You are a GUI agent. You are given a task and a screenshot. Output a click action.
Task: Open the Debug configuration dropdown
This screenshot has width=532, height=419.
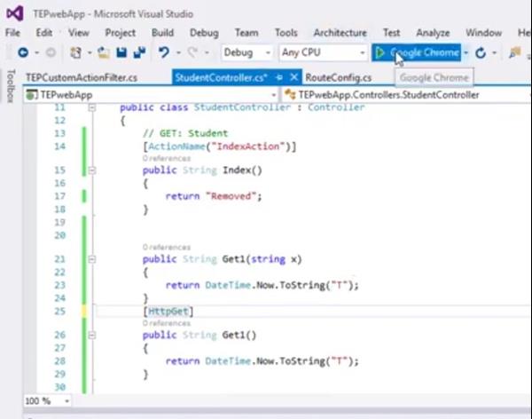point(247,53)
